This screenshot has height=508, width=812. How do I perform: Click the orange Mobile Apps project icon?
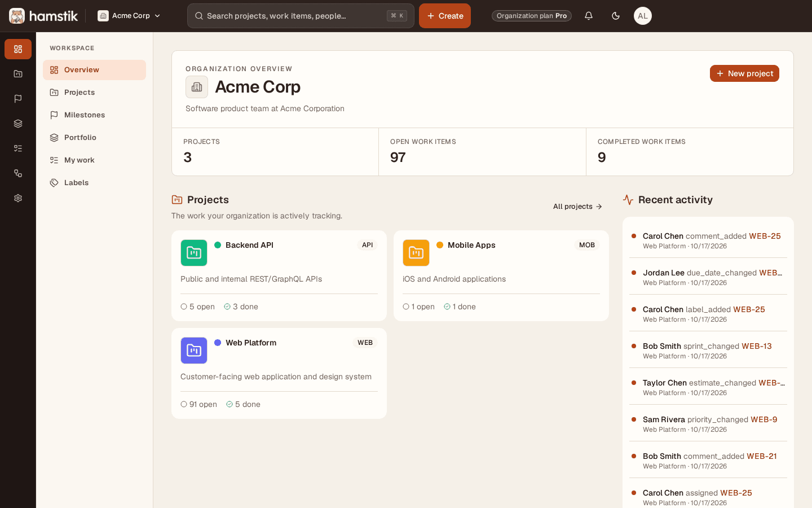tap(416, 253)
